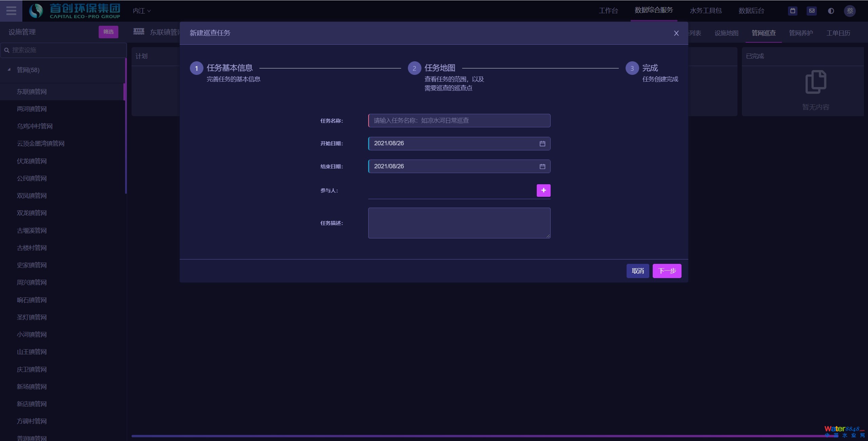Click the user avatar icon
This screenshot has height=441, width=868.
[x=850, y=11]
